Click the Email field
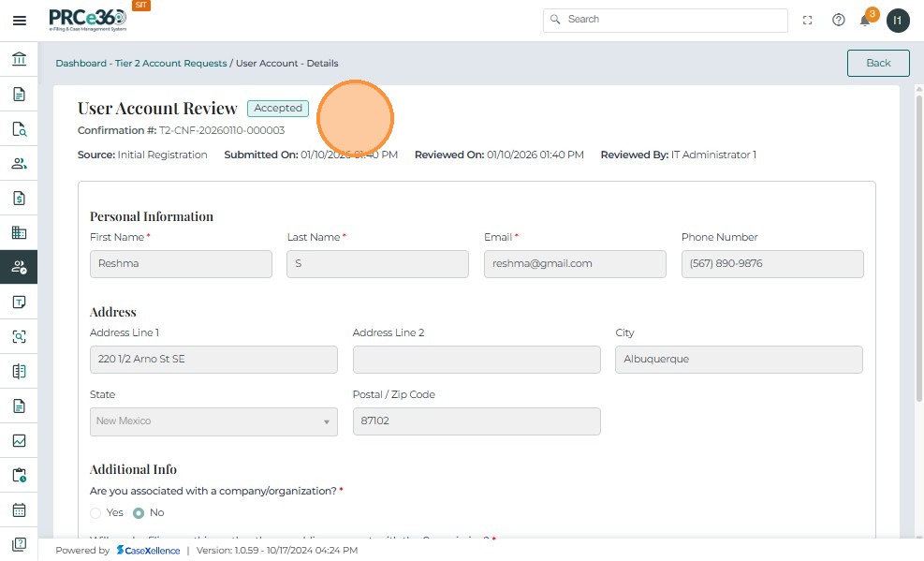 click(575, 264)
